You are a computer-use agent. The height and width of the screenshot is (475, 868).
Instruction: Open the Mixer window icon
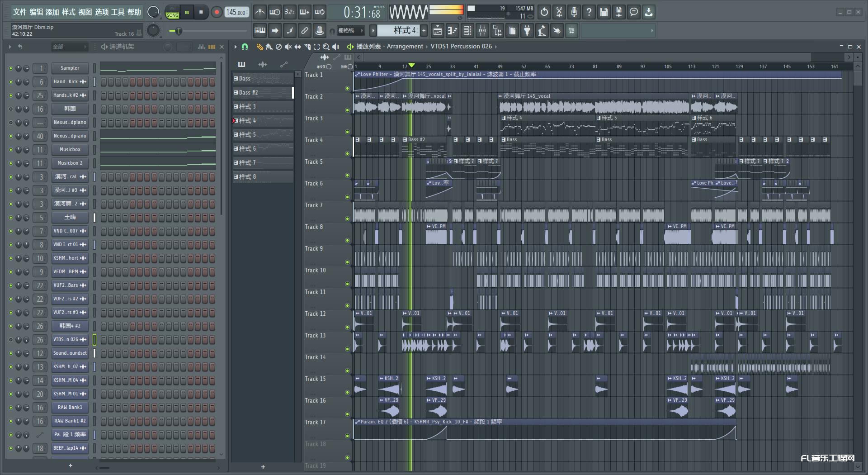click(x=482, y=31)
